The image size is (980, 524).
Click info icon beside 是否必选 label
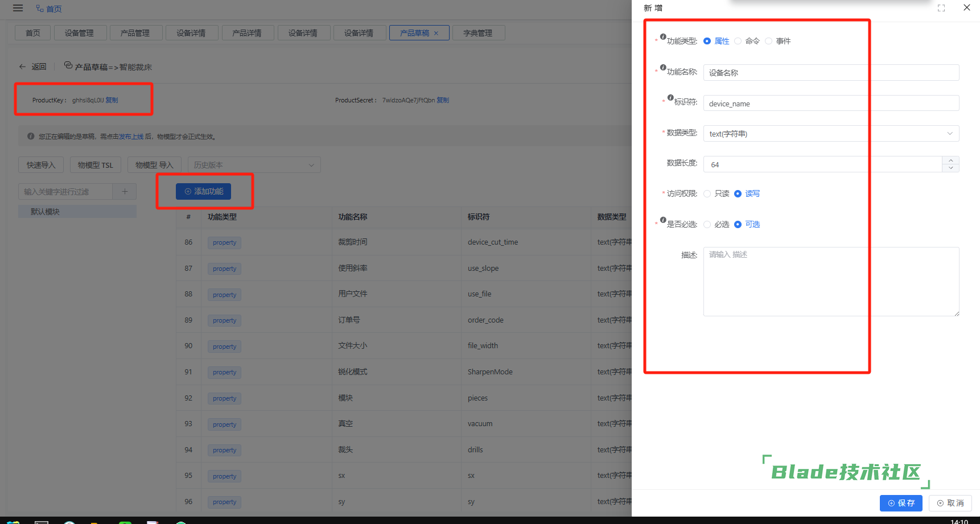coord(663,220)
